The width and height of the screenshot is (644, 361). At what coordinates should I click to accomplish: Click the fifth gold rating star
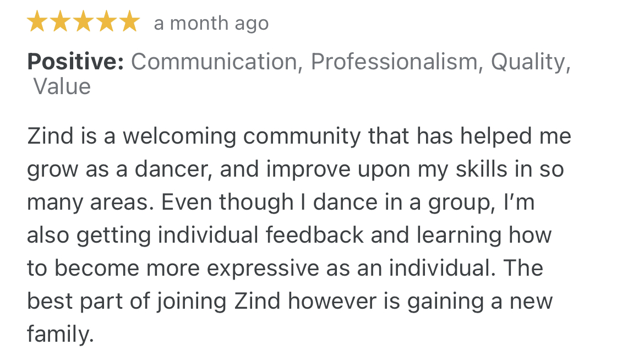point(130,21)
